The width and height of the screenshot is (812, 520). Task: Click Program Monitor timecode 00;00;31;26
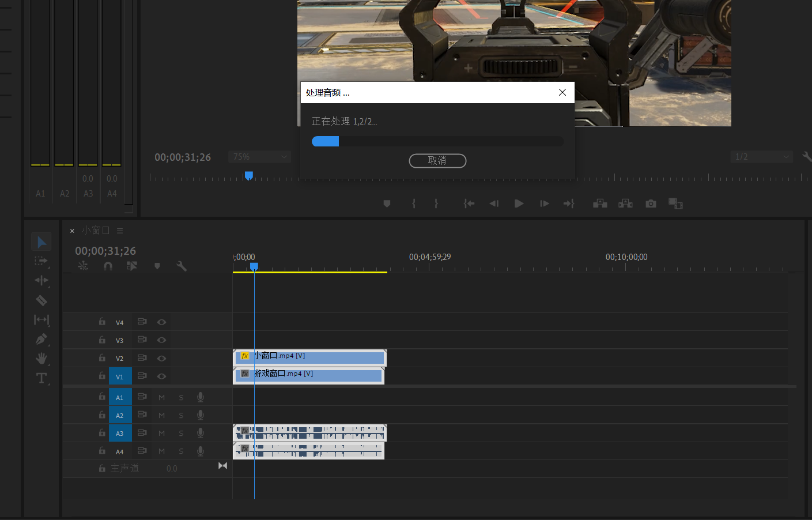tap(183, 157)
